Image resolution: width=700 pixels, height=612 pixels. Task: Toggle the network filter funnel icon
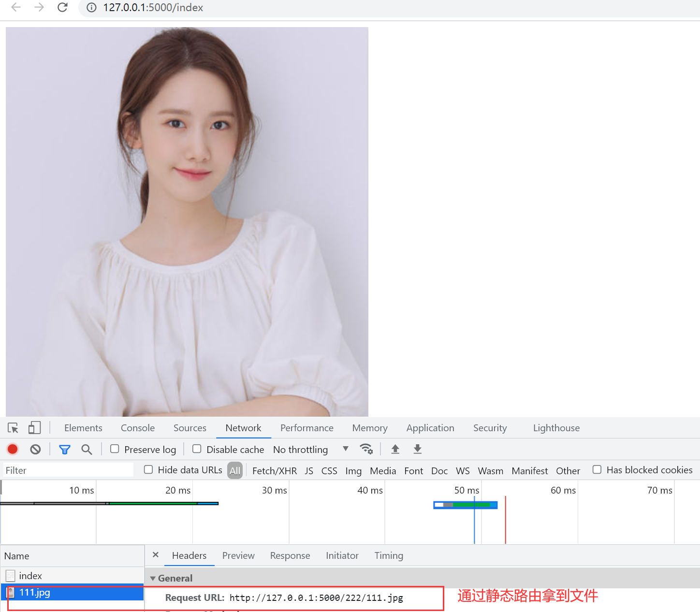point(64,450)
